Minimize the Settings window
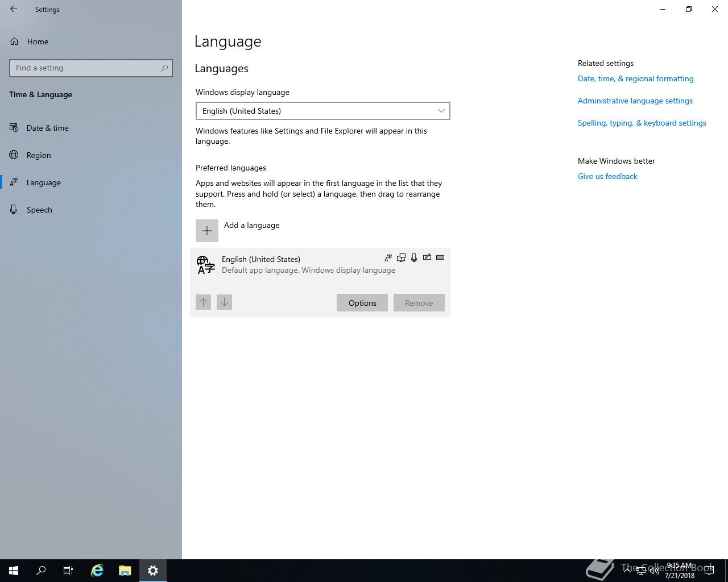This screenshot has height=582, width=728. (663, 9)
